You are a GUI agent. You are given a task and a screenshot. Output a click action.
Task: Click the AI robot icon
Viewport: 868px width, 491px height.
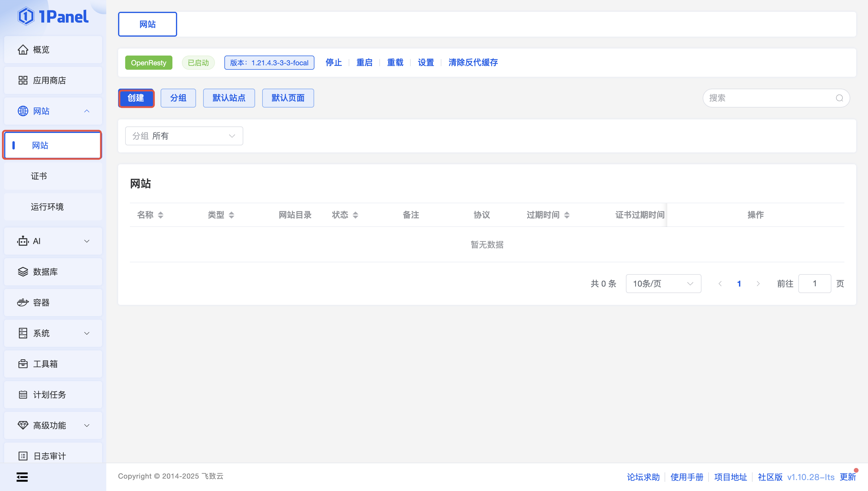(x=23, y=241)
